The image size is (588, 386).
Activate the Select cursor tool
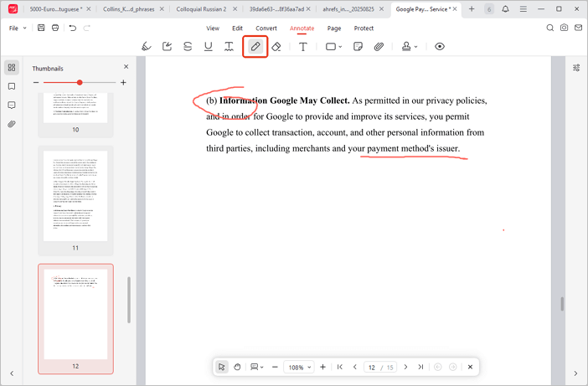click(222, 367)
